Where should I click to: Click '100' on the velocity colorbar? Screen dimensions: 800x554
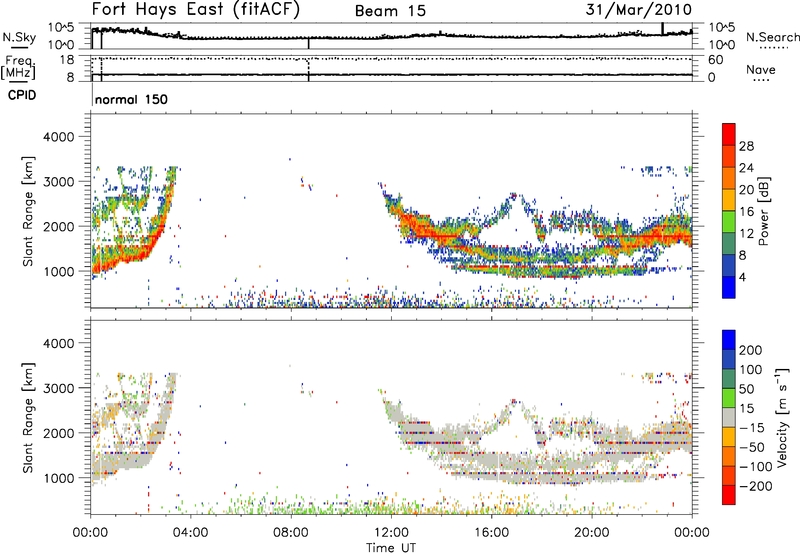(x=751, y=370)
